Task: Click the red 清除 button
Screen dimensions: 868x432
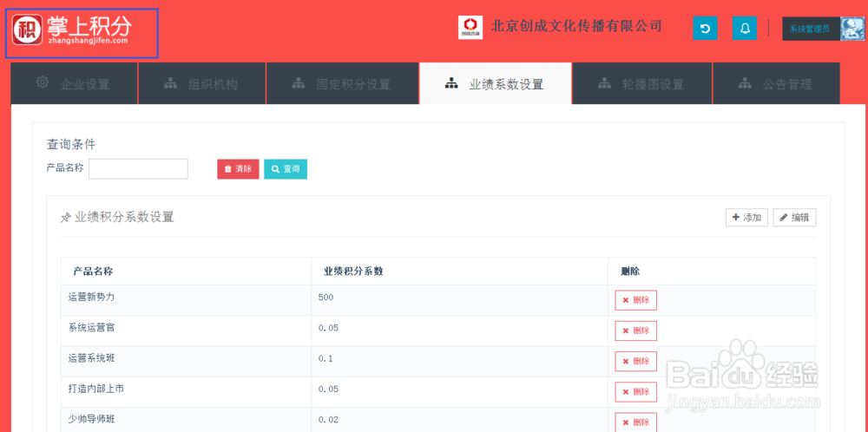Action: click(x=238, y=169)
